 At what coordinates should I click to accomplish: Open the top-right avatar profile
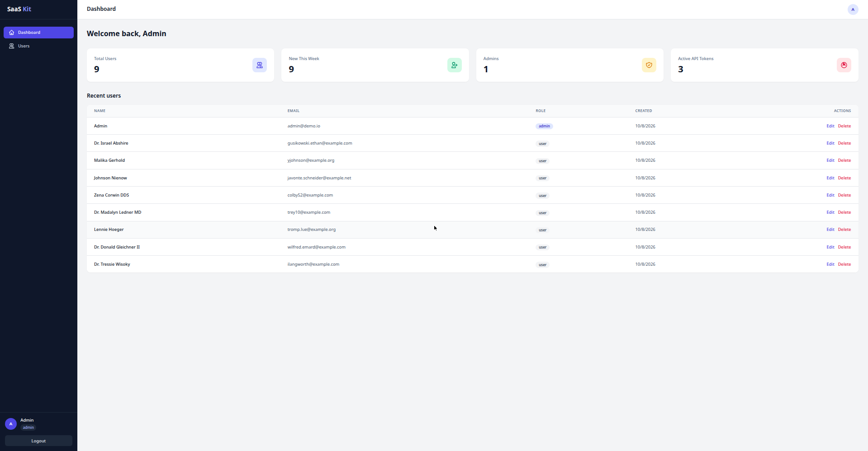coord(853,9)
